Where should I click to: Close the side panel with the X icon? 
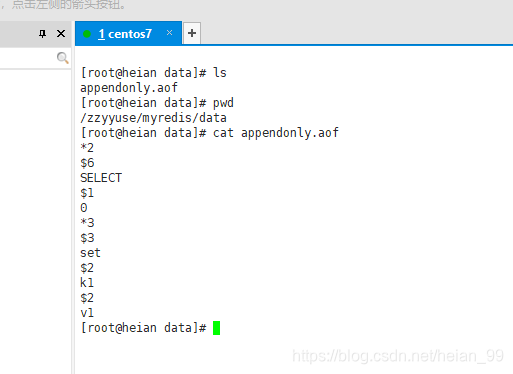click(61, 34)
